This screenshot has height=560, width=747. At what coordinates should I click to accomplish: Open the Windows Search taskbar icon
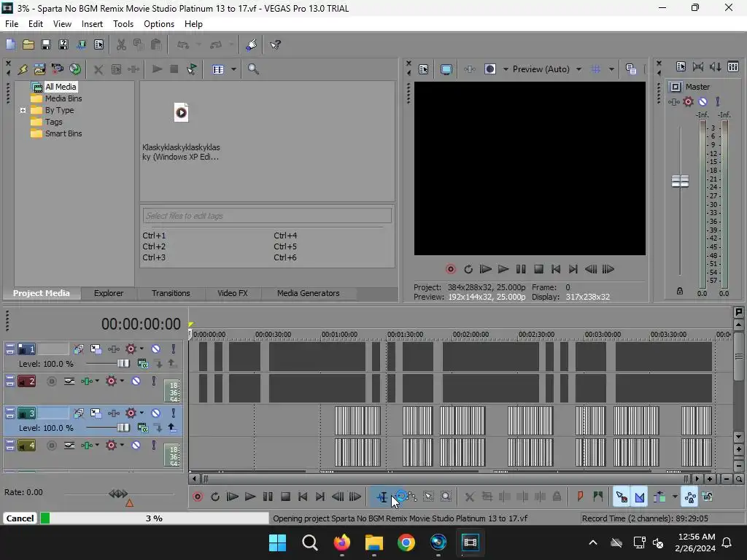click(309, 542)
